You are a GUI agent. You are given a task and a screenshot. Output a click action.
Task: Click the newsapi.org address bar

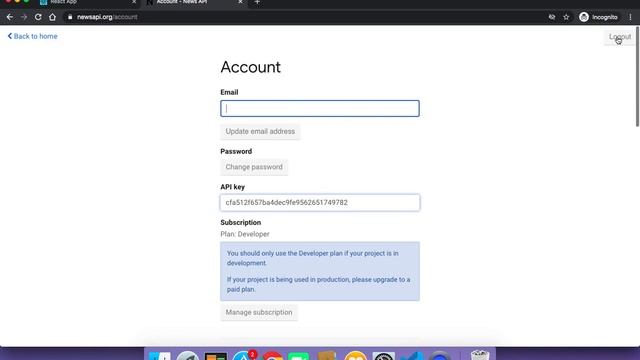tap(302, 17)
